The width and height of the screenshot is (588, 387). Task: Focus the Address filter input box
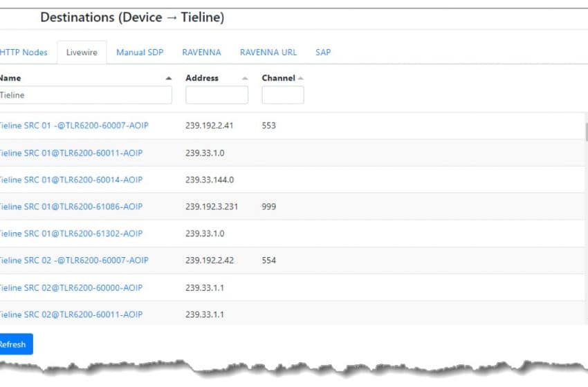[x=217, y=95]
